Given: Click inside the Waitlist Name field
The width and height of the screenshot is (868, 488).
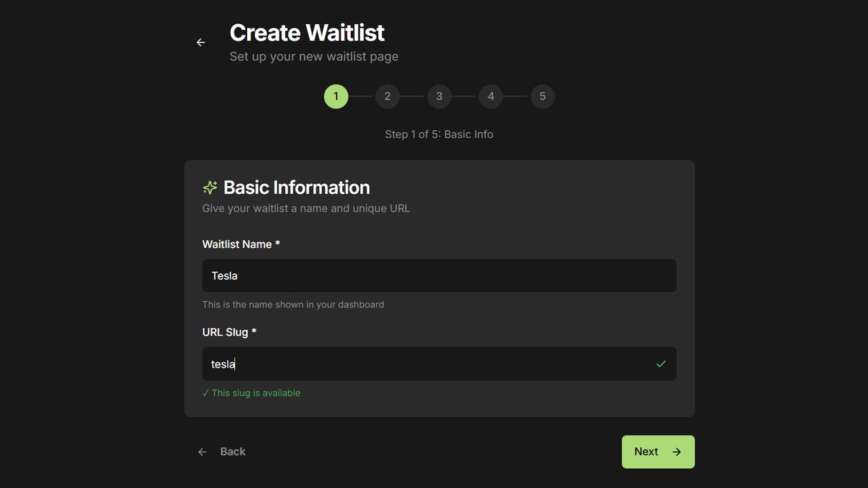Looking at the screenshot, I should pos(439,275).
